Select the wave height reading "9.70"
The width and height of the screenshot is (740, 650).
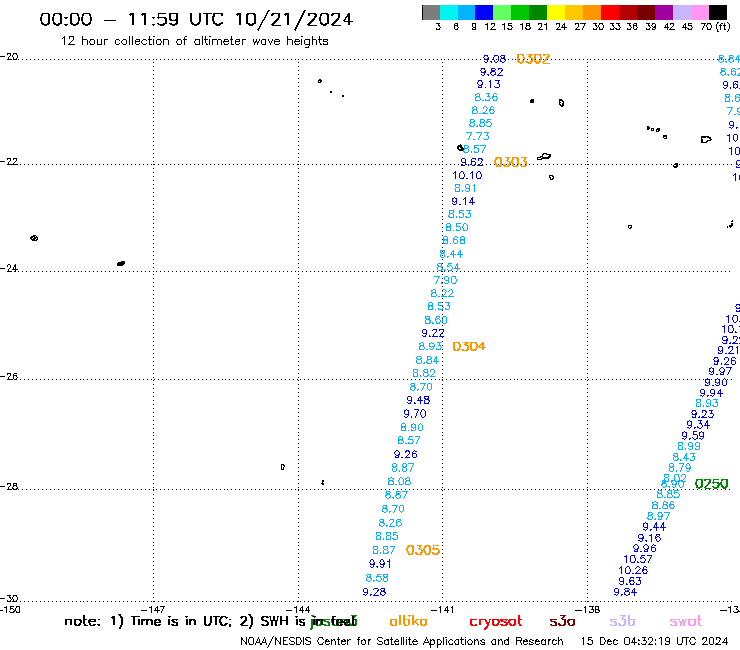(x=415, y=414)
